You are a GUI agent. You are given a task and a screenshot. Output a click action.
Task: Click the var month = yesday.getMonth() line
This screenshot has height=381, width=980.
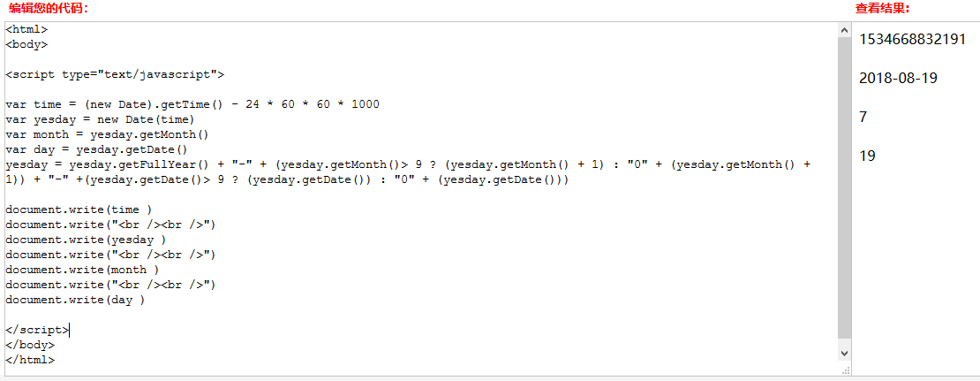click(108, 134)
